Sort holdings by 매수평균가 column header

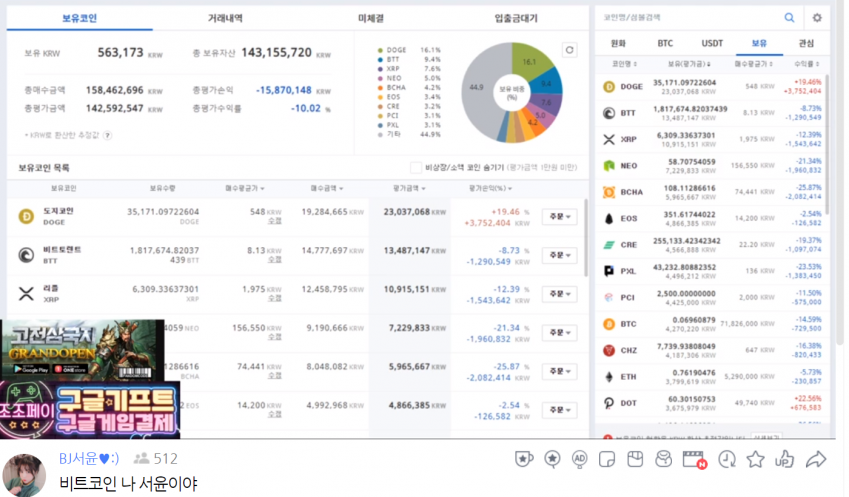(245, 188)
